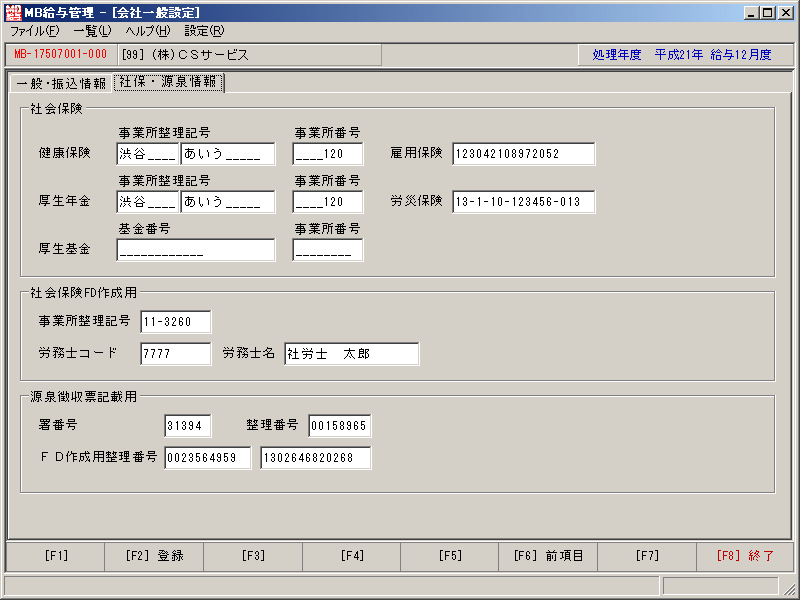This screenshot has height=600, width=800.
Task: Select the 社保・源泉情報 tab
Action: pos(168,82)
